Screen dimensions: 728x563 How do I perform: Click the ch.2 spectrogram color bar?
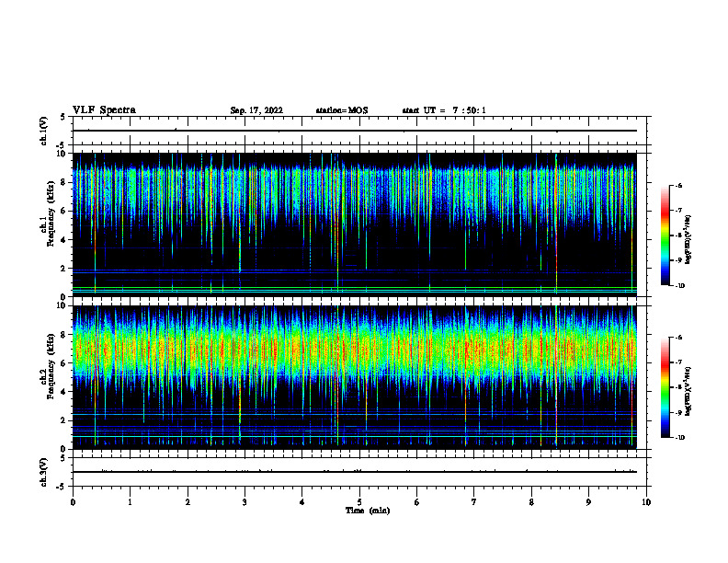pos(665,387)
